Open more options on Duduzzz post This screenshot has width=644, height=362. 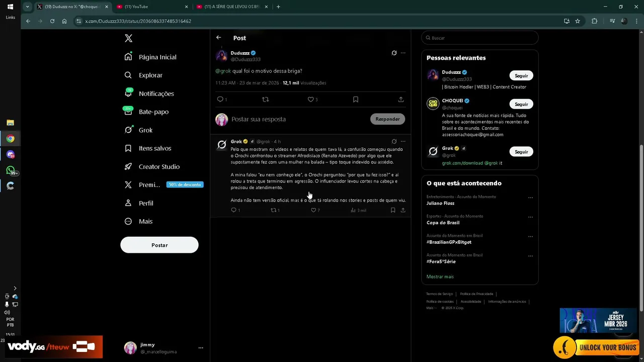click(x=403, y=53)
